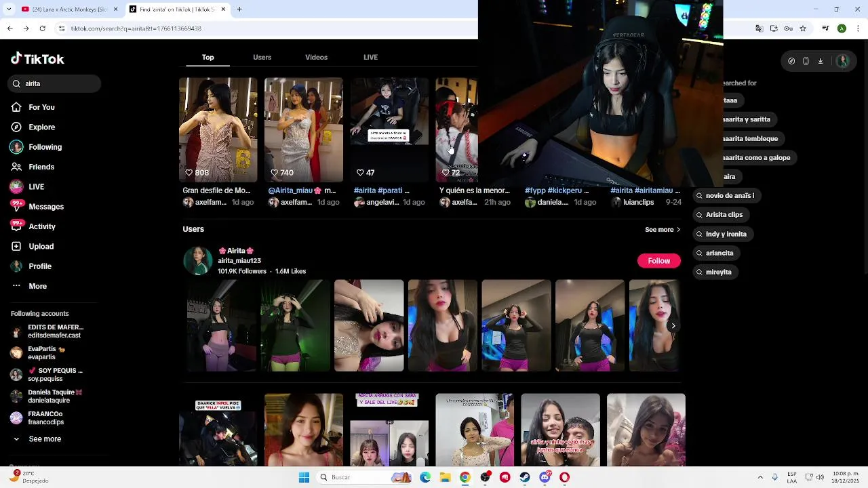Open Chrome profile A avatar

842,28
